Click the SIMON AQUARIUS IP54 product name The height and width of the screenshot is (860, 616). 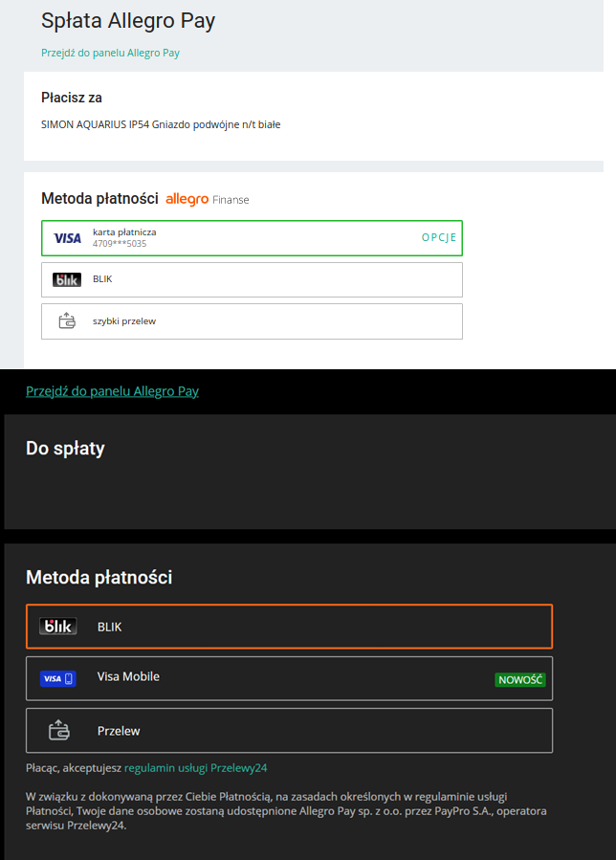pyautogui.click(x=161, y=124)
